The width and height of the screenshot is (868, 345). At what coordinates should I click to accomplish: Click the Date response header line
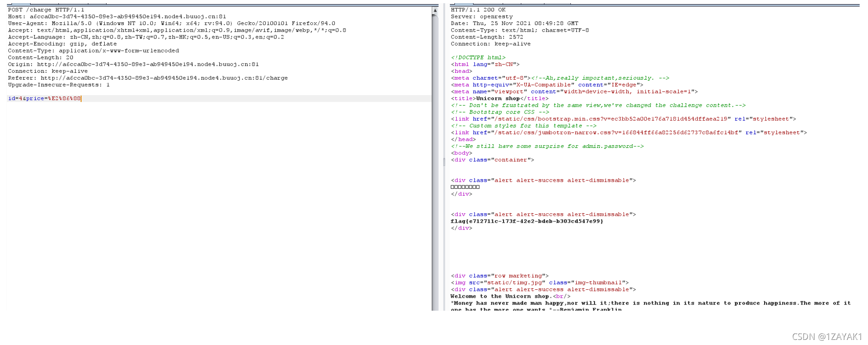(x=515, y=24)
